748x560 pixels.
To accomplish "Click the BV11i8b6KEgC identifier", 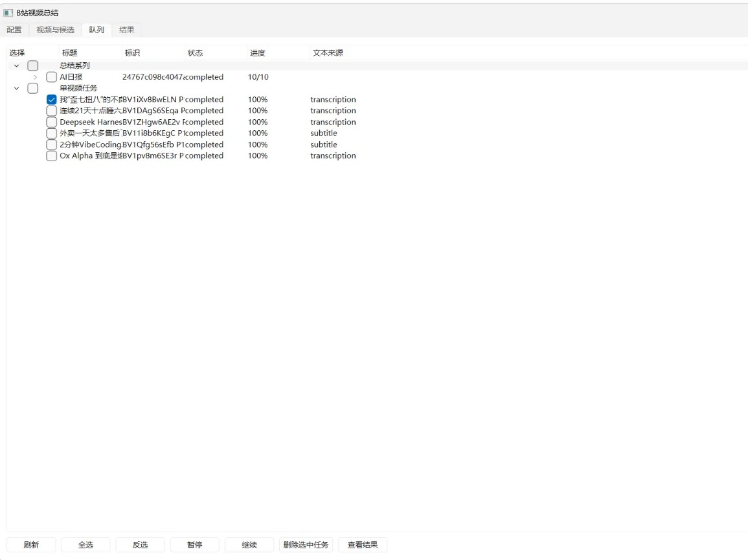I will 153,133.
